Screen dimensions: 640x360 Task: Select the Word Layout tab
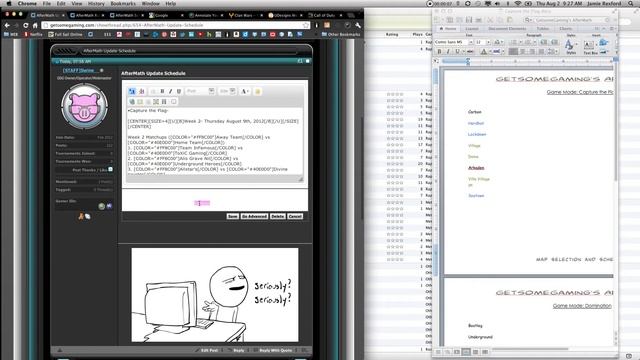click(472, 29)
